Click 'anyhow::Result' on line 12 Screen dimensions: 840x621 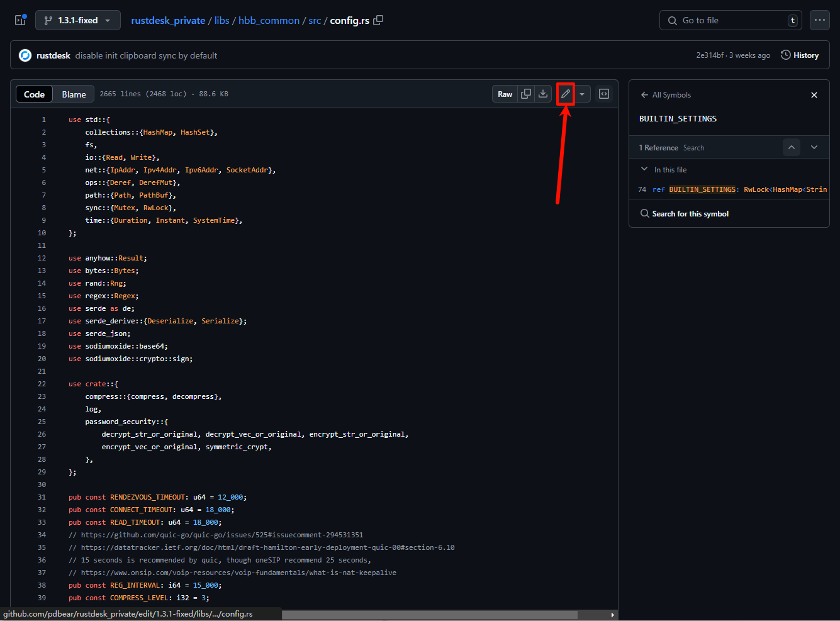[x=116, y=258]
